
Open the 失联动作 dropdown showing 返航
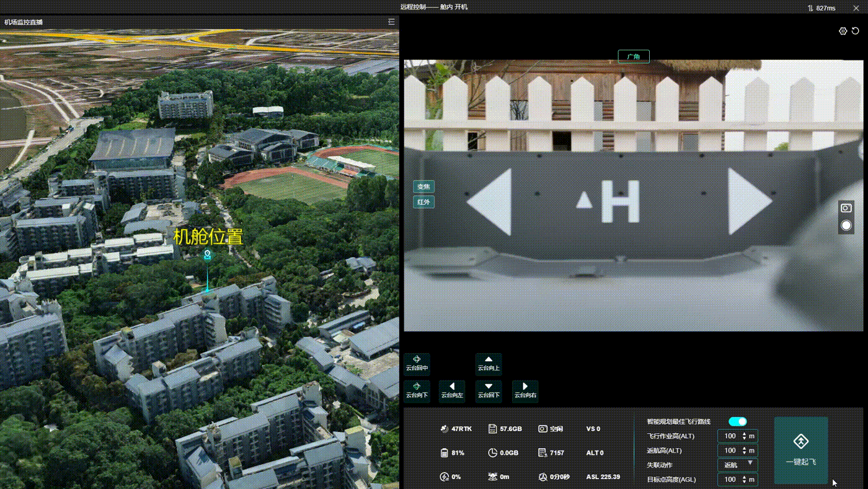[x=737, y=465]
